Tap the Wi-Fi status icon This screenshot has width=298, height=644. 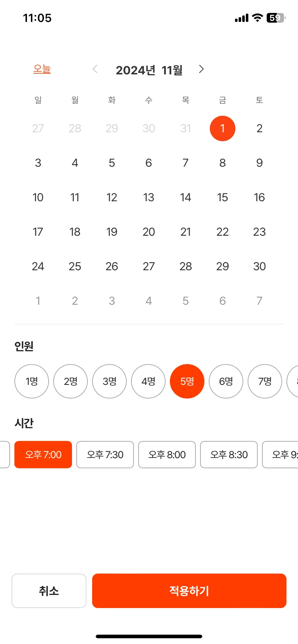click(257, 18)
